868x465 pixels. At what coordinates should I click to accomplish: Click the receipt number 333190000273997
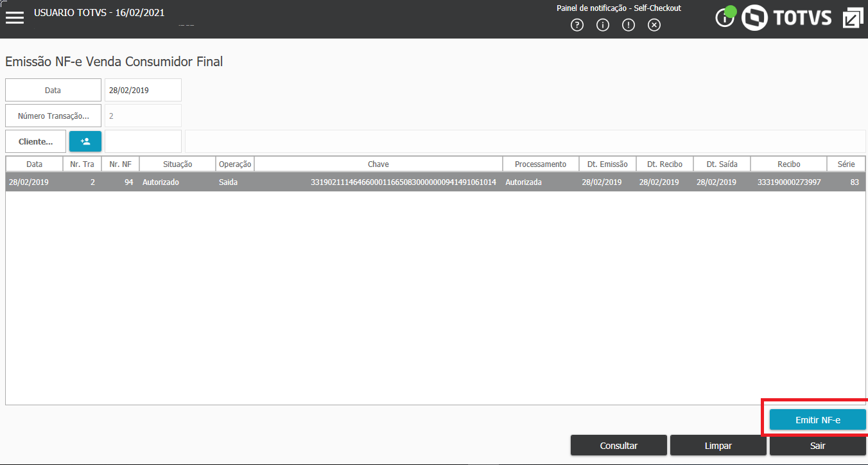789,182
